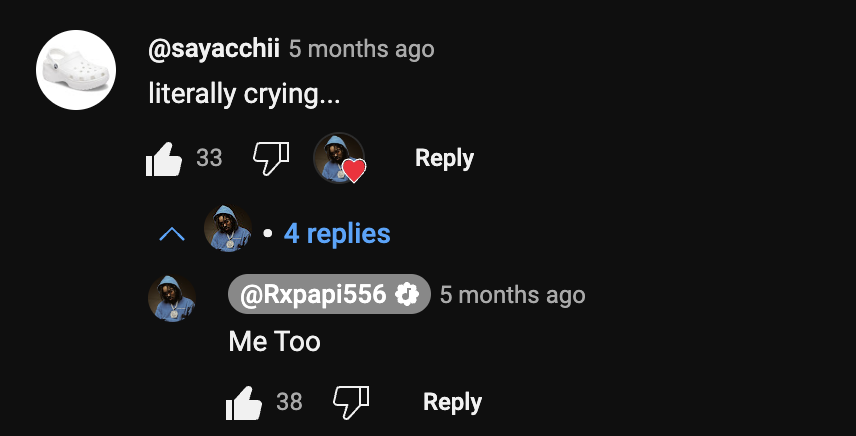Click the Rxpapi556 reply's 5 months ago timestamp
The image size is (856, 436).
click(x=512, y=294)
